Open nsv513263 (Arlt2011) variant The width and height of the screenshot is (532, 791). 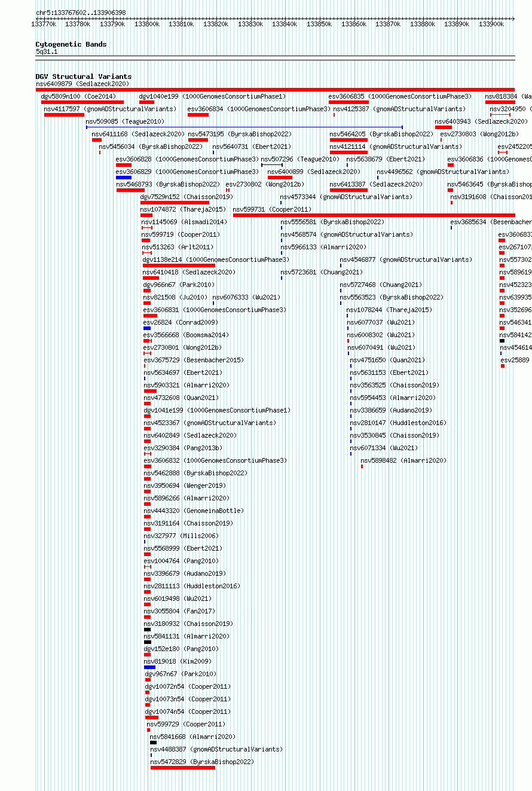tap(178, 247)
